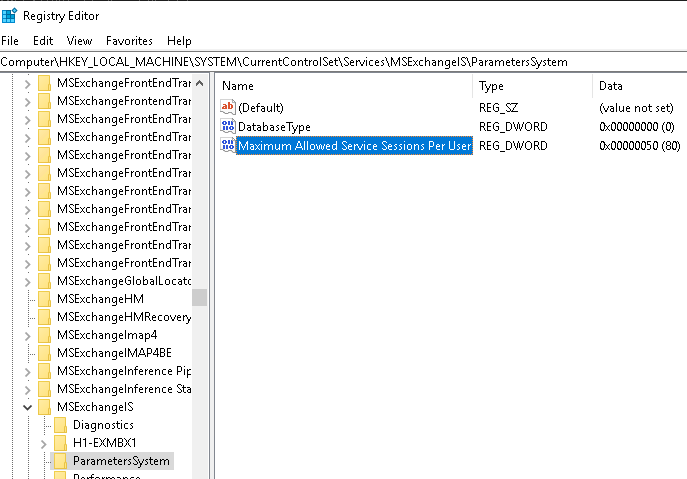
Task: Click the REG_SZ type cell
Action: pyautogui.click(x=498, y=108)
